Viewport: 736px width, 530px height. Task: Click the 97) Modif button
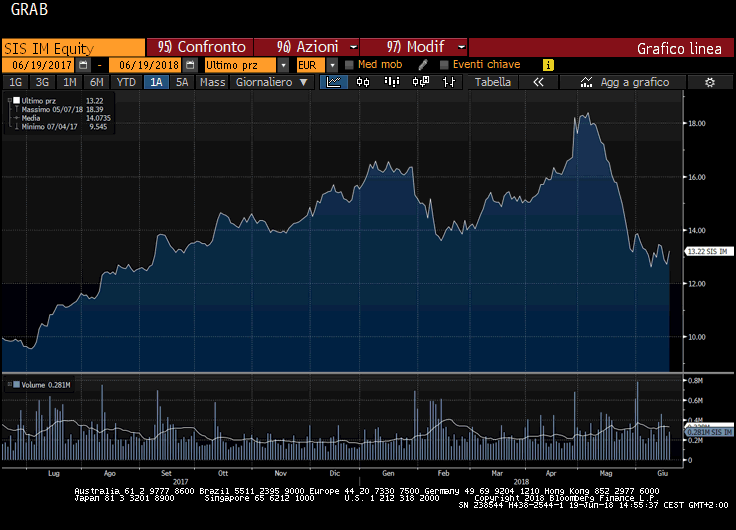coord(414,47)
